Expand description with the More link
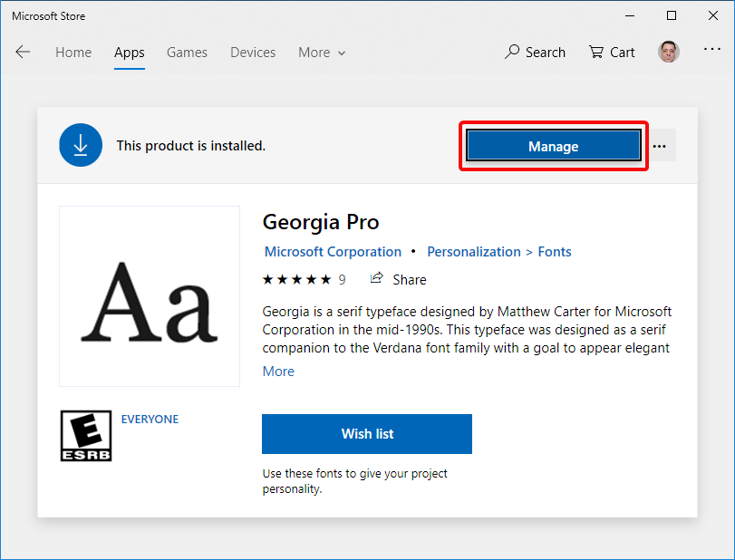This screenshot has height=560, width=735. (278, 372)
